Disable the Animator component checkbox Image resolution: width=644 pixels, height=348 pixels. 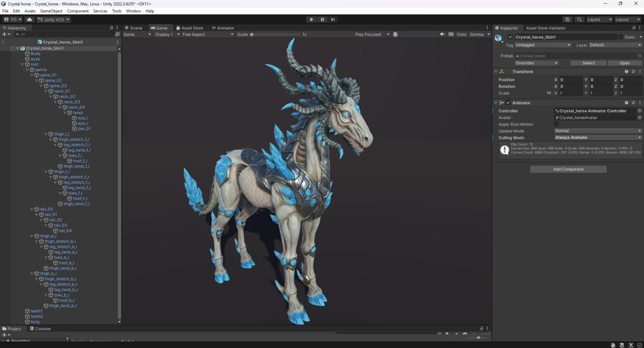508,102
